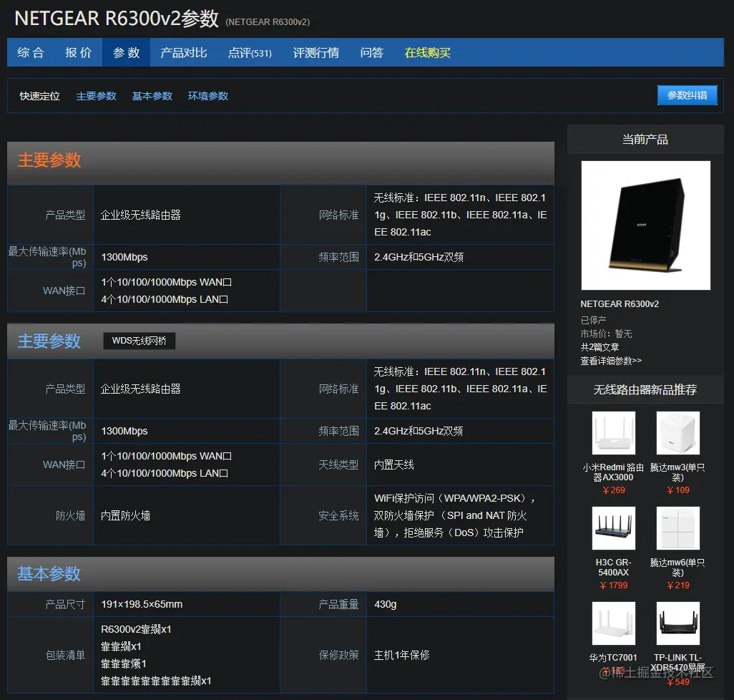Click the WDS无线网桥 feature tag
The width and height of the screenshot is (734, 700).
(x=139, y=341)
